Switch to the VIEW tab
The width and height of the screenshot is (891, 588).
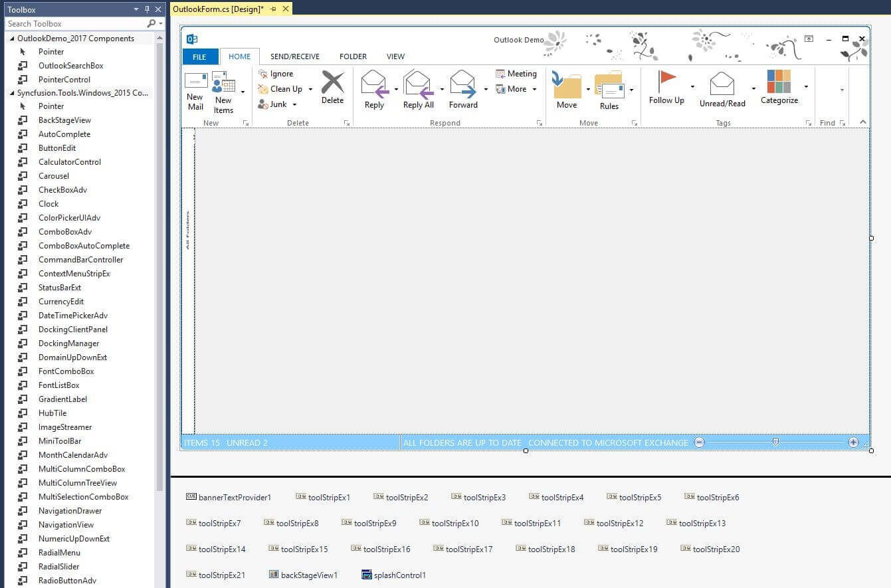pyautogui.click(x=396, y=56)
